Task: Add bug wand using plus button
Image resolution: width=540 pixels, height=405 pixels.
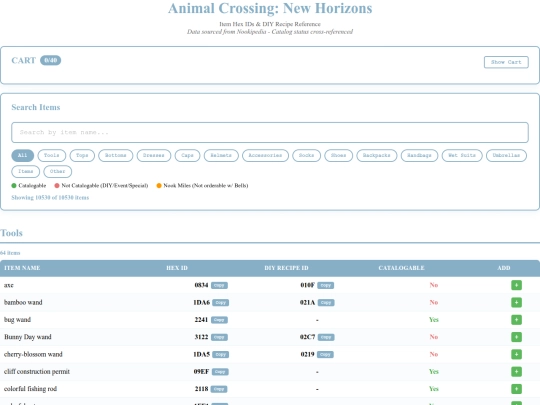Action: click(x=516, y=320)
